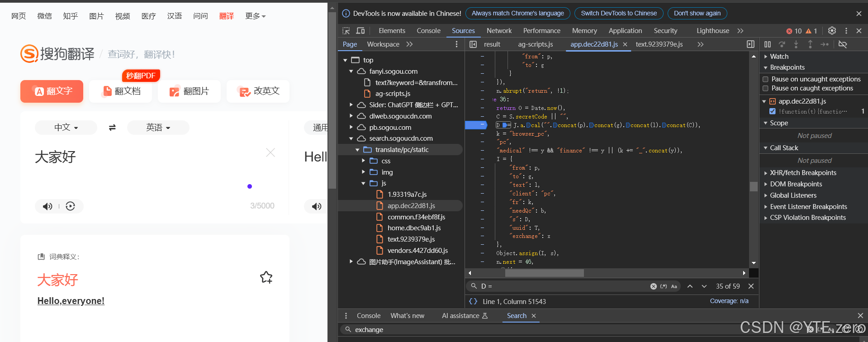868x342 pixels.
Task: Open drawer three-dot menu beside Console
Action: [x=346, y=316]
